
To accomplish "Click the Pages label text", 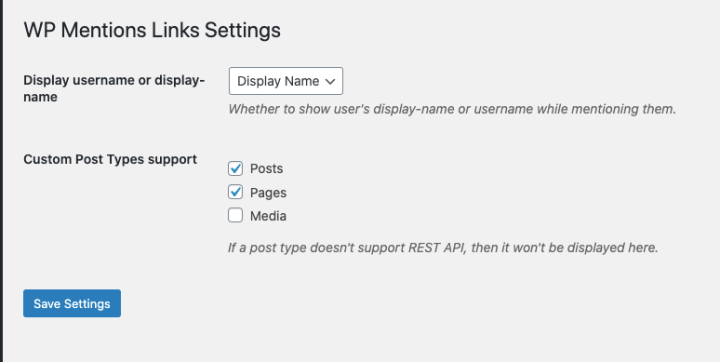I will pos(268,192).
